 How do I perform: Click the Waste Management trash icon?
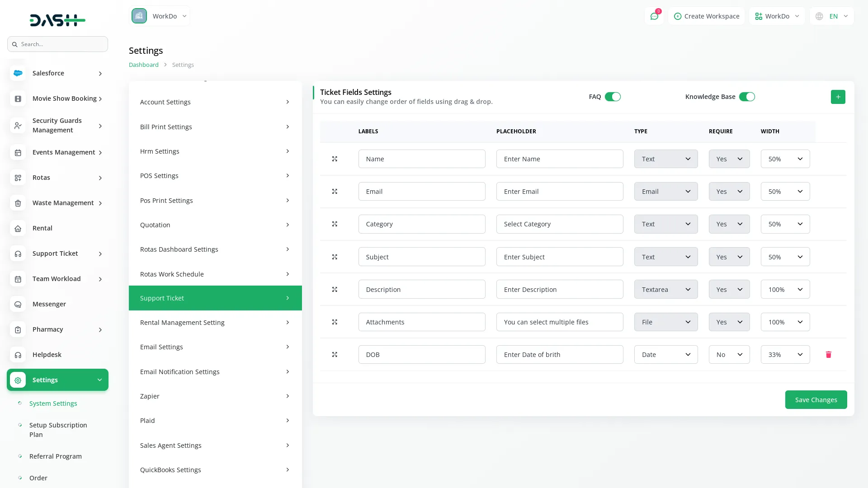point(18,203)
